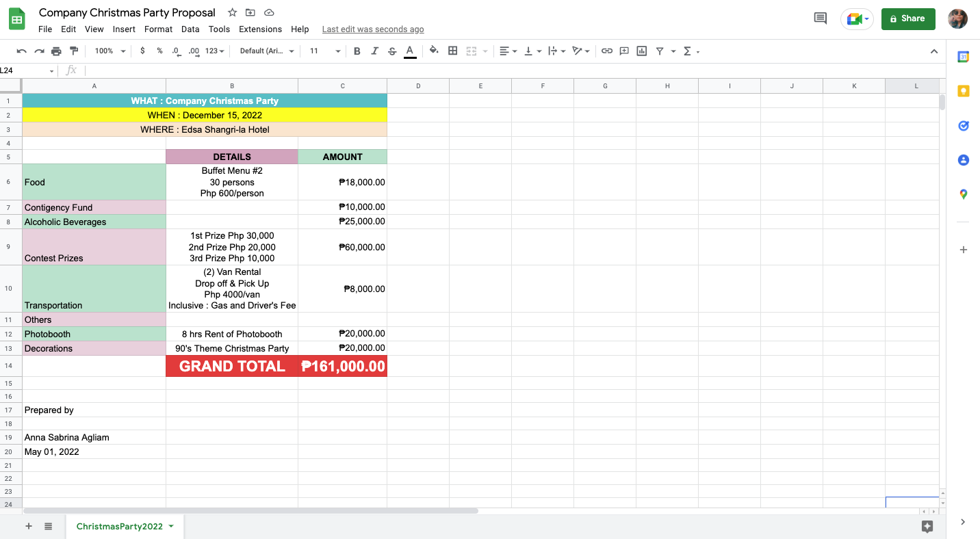Get add-ons with the side panel plus
The image size is (980, 539).
963,250
